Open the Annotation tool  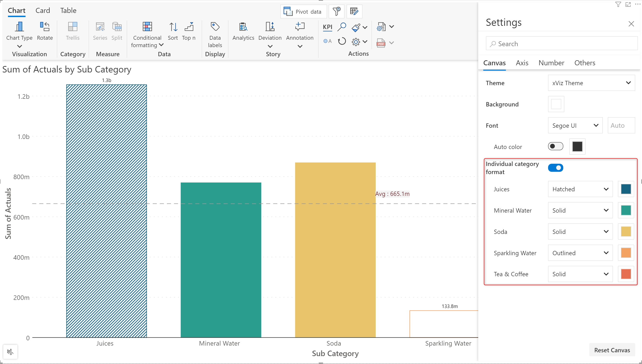point(300,34)
